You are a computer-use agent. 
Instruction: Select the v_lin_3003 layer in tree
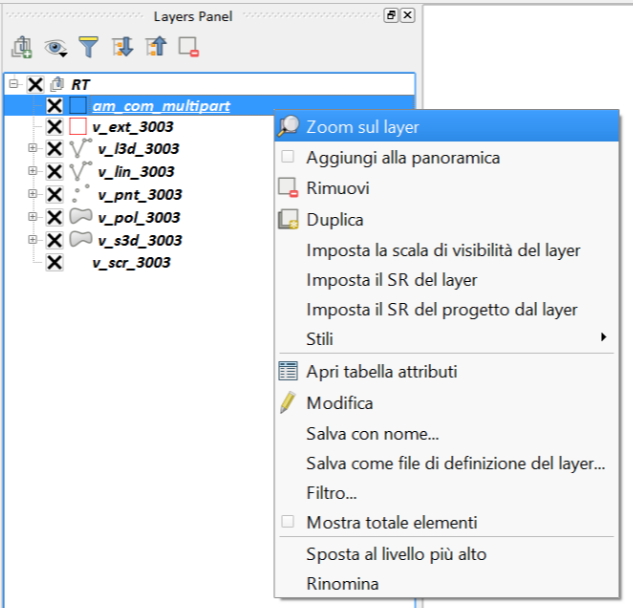(x=136, y=172)
